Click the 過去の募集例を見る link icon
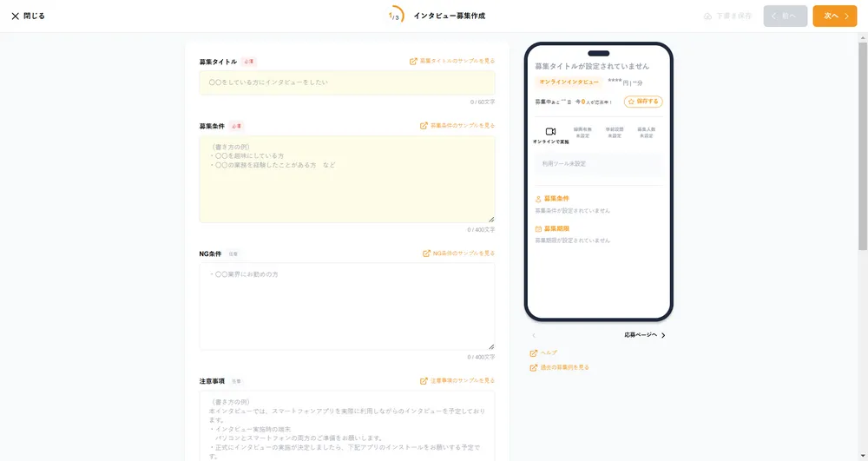868x461 pixels. tap(534, 367)
